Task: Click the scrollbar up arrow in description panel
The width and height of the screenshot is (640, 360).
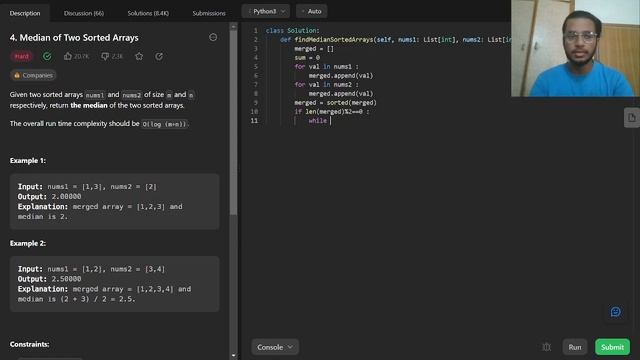Action: click(233, 27)
